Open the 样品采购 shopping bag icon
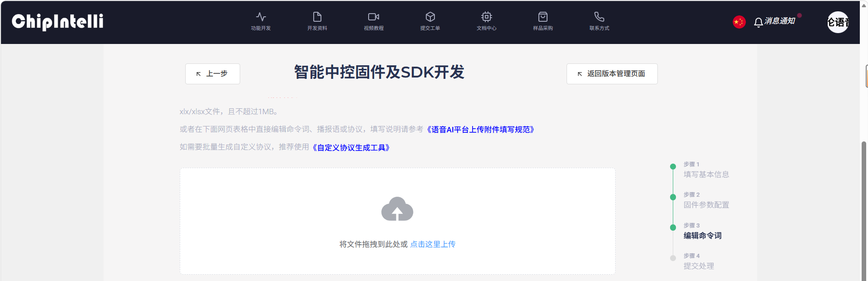The image size is (868, 281). point(543,17)
